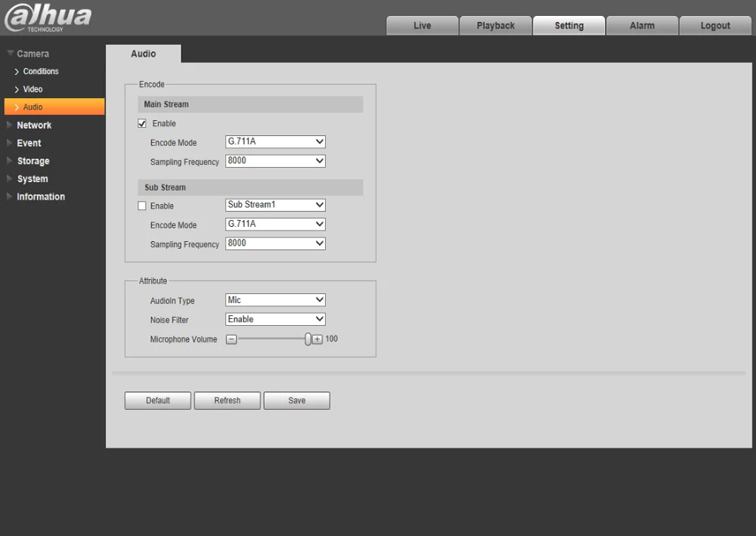Click the AudioIn Type label

pyautogui.click(x=172, y=301)
